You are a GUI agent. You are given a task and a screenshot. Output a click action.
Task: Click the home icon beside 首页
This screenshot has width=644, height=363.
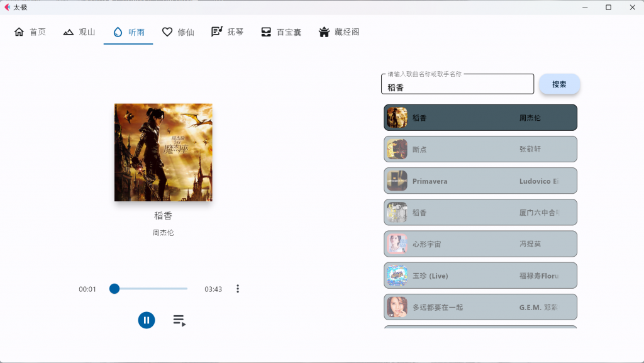click(x=19, y=32)
